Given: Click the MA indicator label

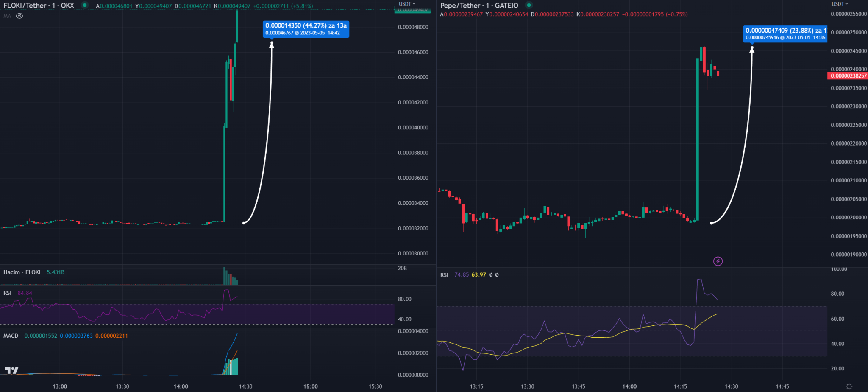Looking at the screenshot, I should (x=7, y=16).
